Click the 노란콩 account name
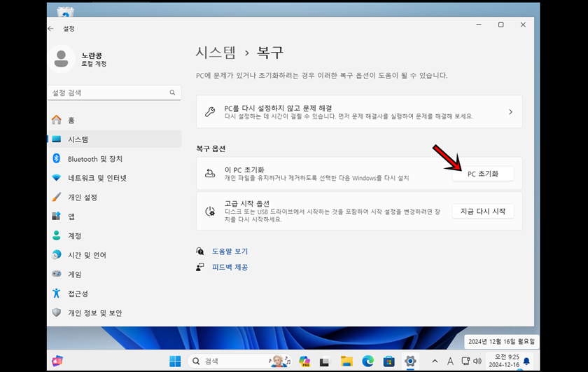This screenshot has width=588, height=372. tap(92, 55)
